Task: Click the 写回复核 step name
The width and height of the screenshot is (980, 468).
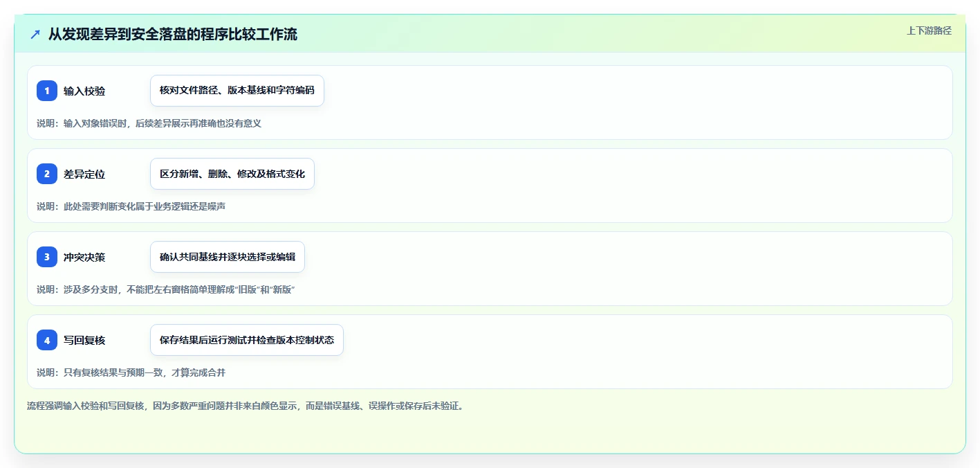Action: (84, 340)
